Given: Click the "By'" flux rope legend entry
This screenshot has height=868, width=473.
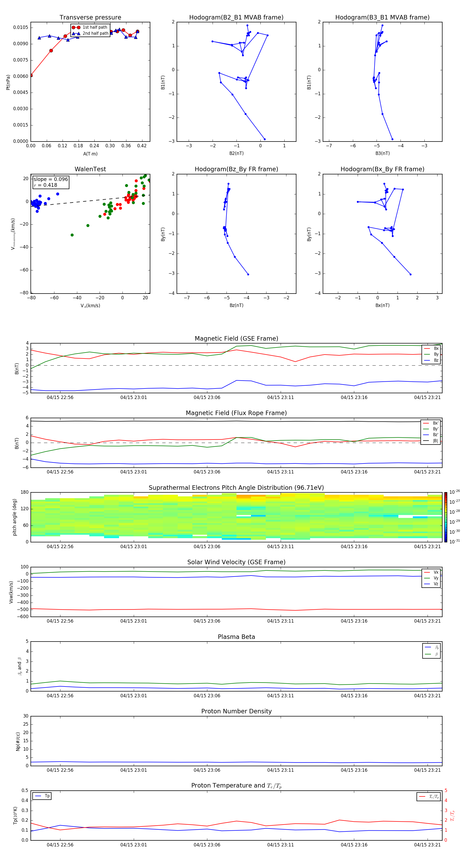Looking at the screenshot, I should click(x=431, y=429).
